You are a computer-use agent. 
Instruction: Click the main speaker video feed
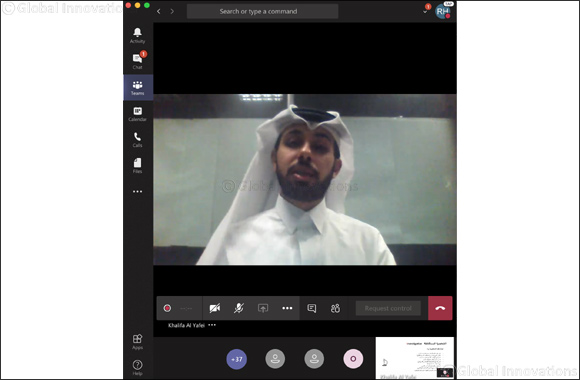coord(305,179)
